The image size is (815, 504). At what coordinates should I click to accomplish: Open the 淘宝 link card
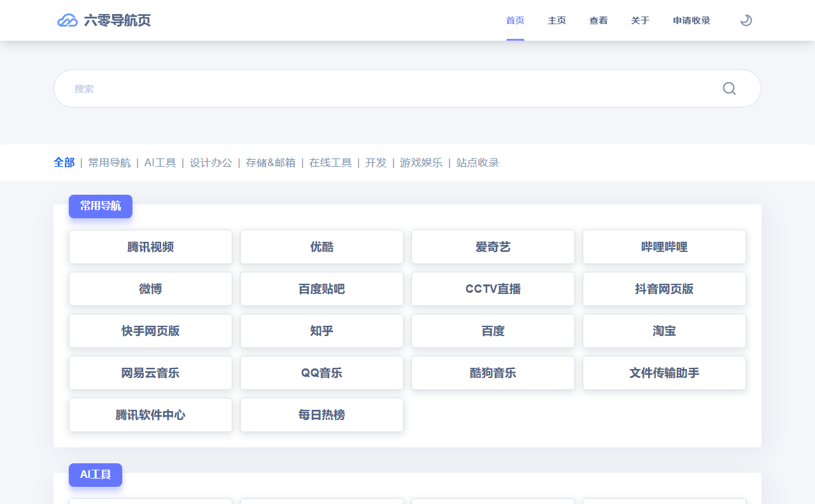pos(664,331)
